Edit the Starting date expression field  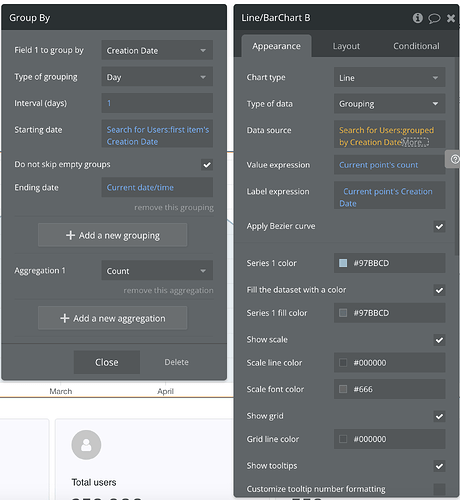point(157,133)
